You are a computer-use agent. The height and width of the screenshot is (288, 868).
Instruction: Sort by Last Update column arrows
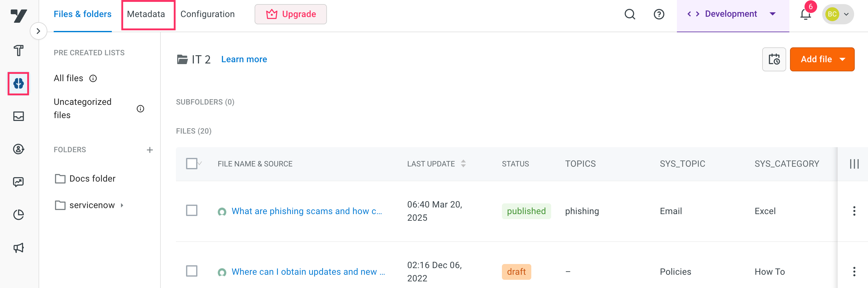pyautogui.click(x=463, y=164)
